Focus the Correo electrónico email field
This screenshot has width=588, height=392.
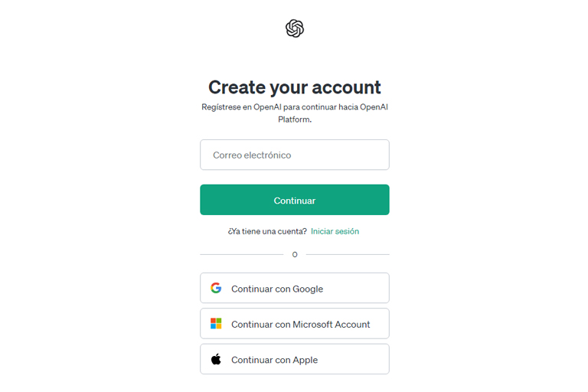[x=294, y=155]
